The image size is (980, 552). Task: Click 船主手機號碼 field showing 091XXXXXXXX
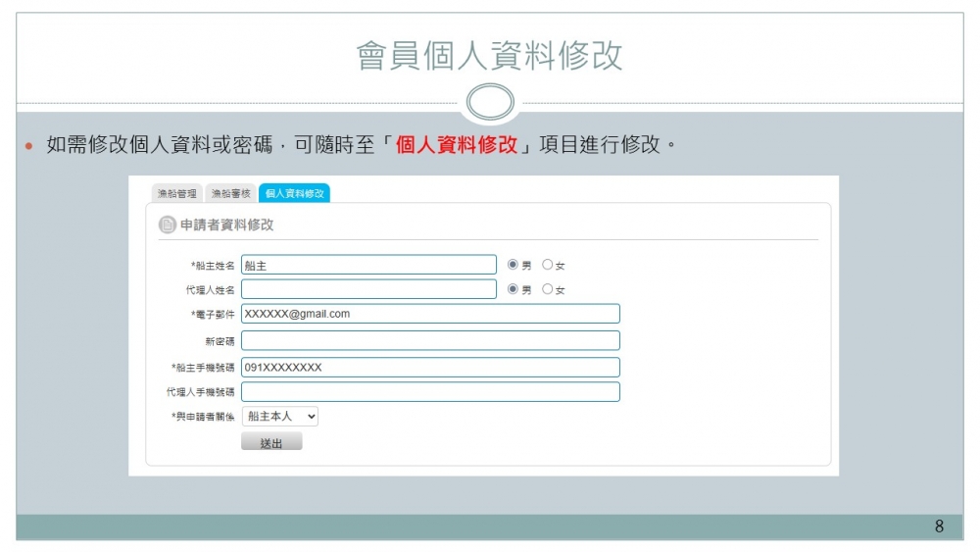tap(430, 367)
